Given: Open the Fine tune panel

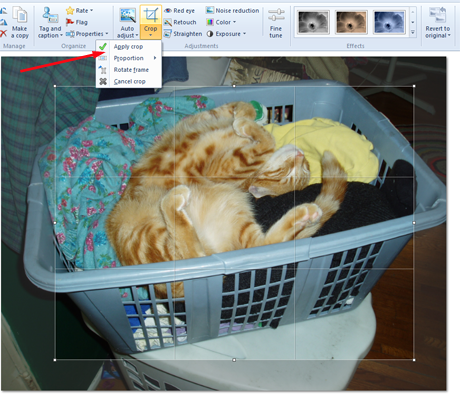Looking at the screenshot, I should 276,22.
